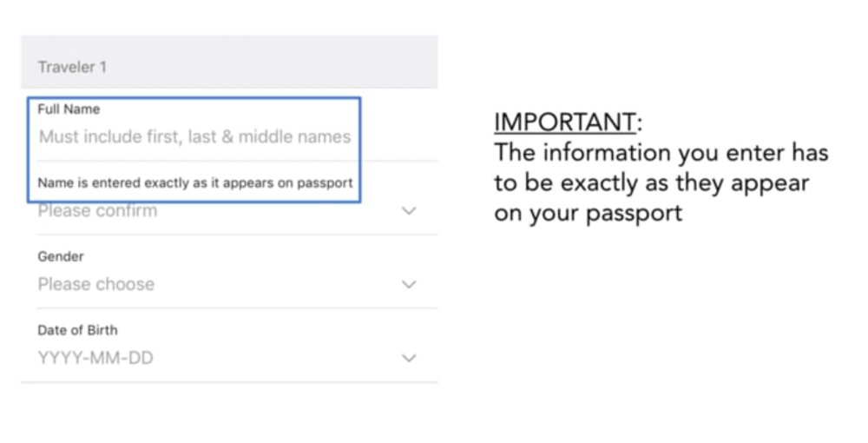Click the YYYY-MM-DD date placeholder
The height and width of the screenshot is (443, 868).
pos(95,358)
